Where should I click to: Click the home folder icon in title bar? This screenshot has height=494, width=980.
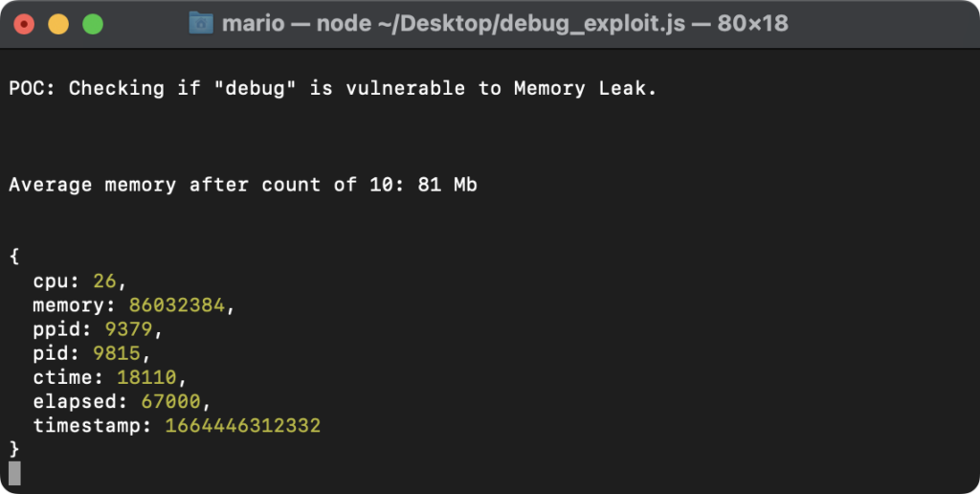201,24
